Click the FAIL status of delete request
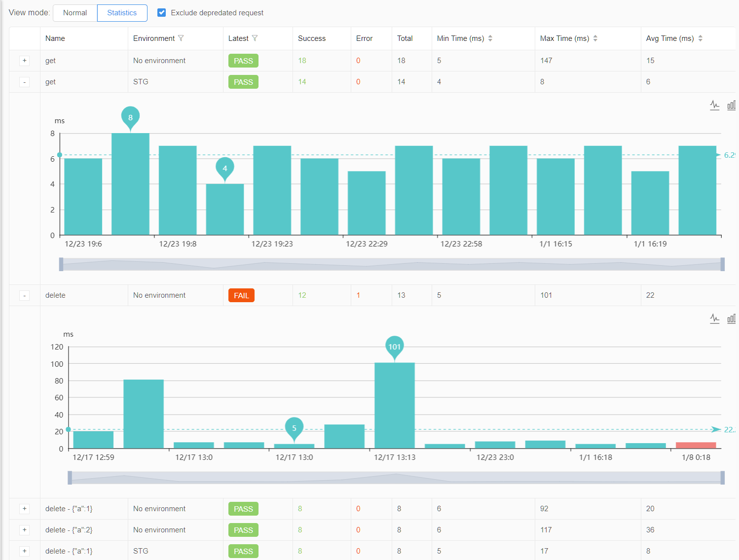This screenshot has height=560, width=739. coord(241,295)
